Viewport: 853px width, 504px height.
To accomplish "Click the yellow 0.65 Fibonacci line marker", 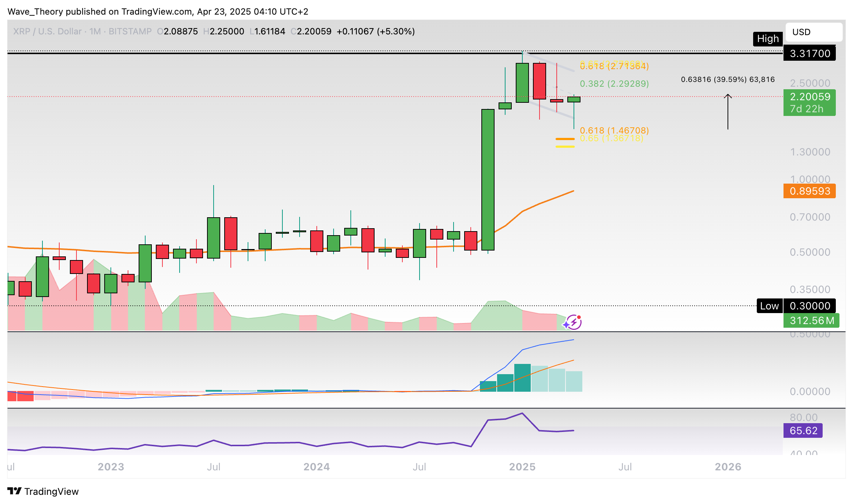I will [565, 147].
